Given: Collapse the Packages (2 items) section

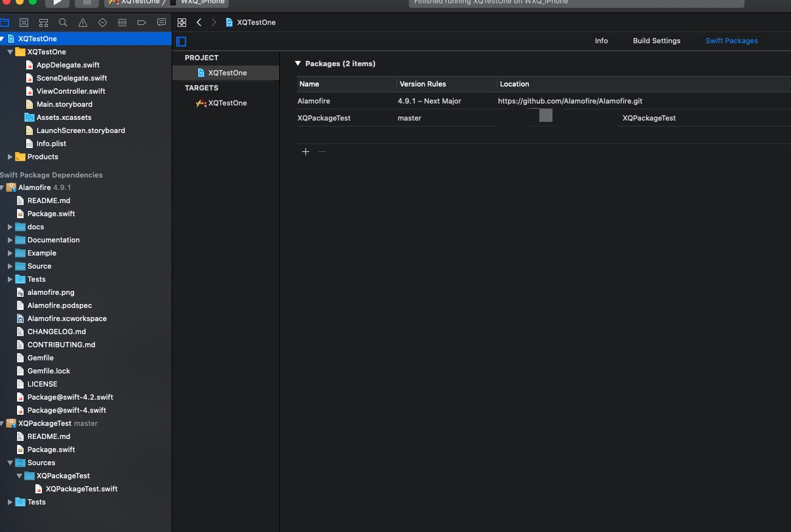Looking at the screenshot, I should 298,64.
